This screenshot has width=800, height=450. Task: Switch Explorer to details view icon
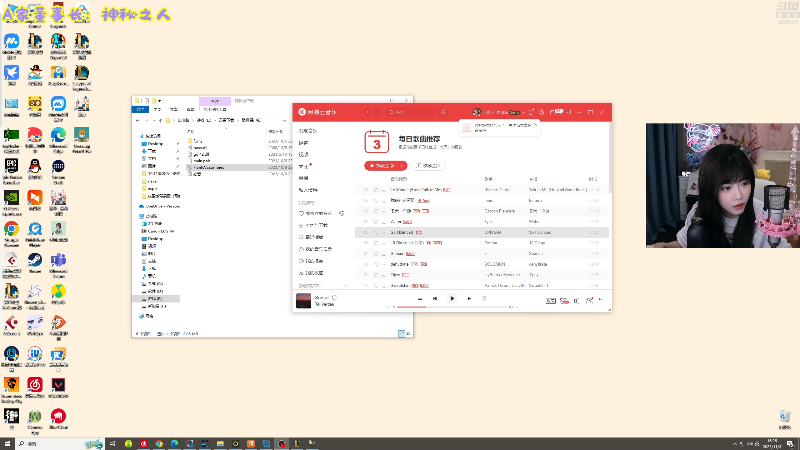(401, 334)
